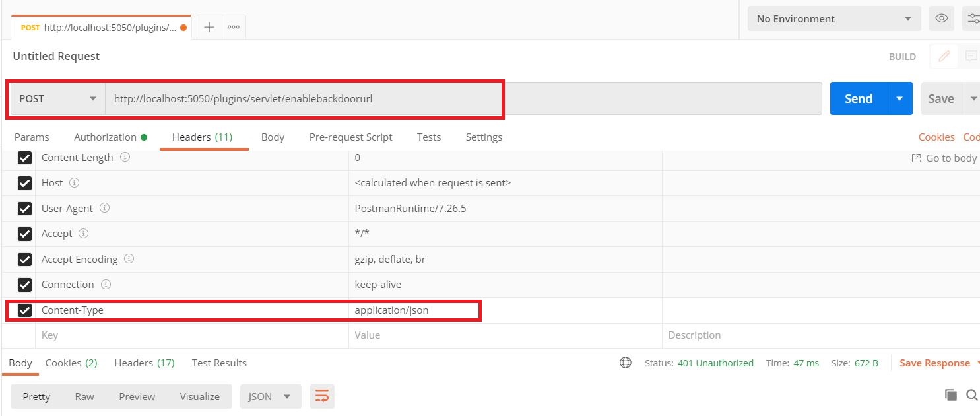980x416 pixels.
Task: Click the pencil edit icon near BUILD
Action: click(x=944, y=57)
